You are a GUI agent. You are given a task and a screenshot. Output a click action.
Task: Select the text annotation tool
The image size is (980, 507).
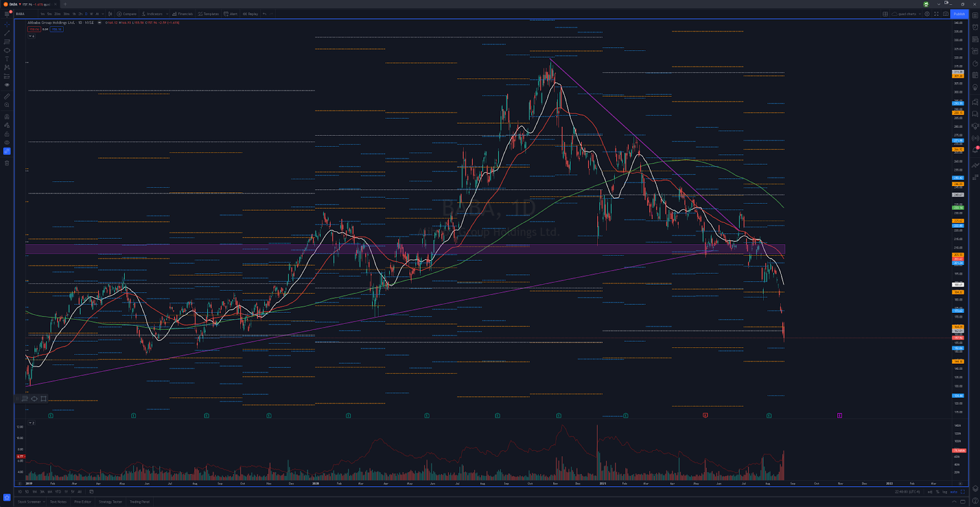tap(7, 59)
